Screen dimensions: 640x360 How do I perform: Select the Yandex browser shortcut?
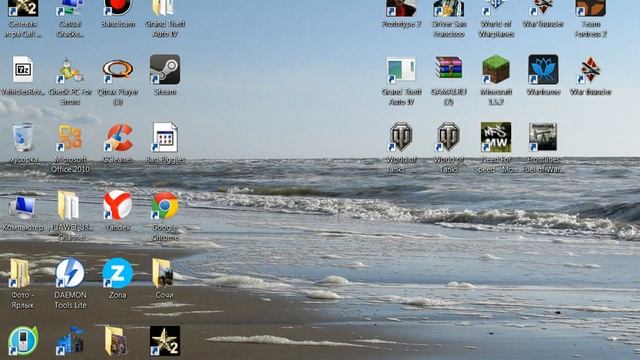pos(118,205)
